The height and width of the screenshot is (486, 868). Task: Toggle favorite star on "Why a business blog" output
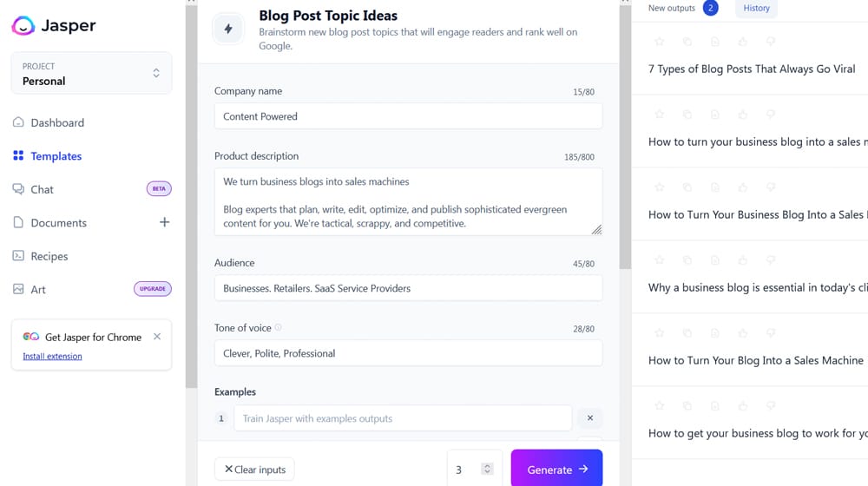click(x=660, y=260)
